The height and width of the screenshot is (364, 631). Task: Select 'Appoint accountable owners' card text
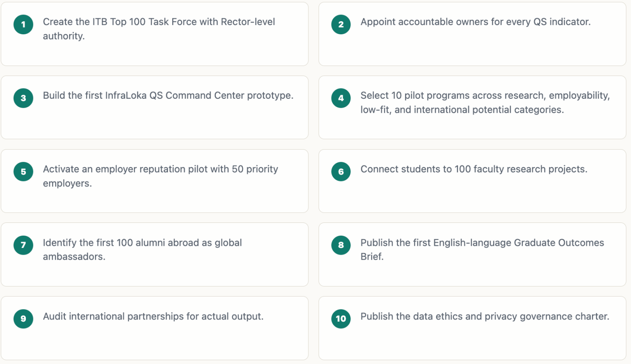pos(475,22)
